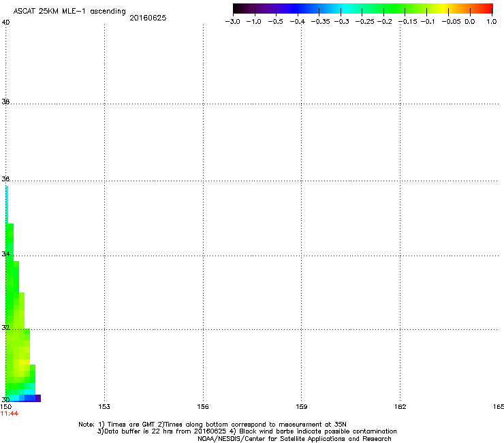Click the title 'ASCAT 25KM MLE-1 ascending'
This screenshot has width=504, height=443.
[69, 12]
